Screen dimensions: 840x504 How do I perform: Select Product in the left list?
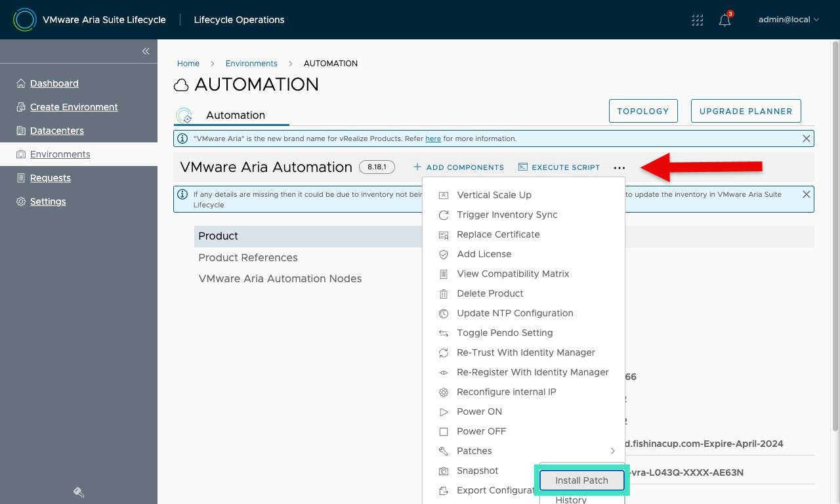[x=308, y=236]
